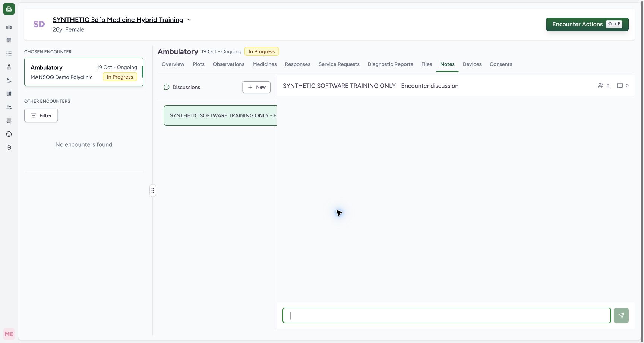Open the Diagnostic Reports tab
This screenshot has height=343, width=644.
click(391, 64)
